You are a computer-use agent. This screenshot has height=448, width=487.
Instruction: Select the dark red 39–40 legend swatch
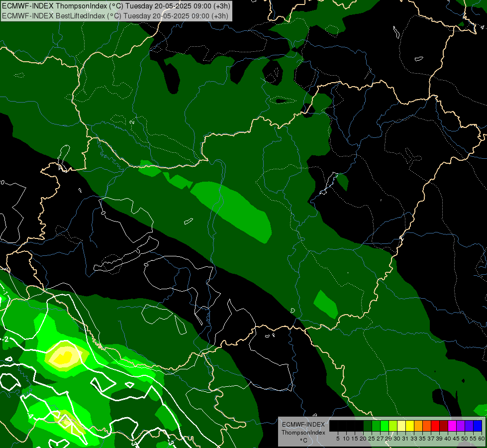444,426
